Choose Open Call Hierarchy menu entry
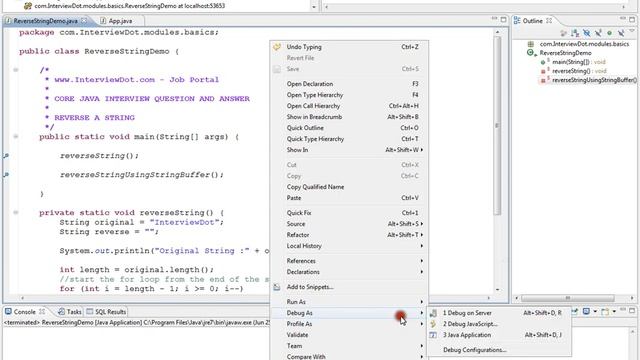Viewport: 640px width, 360px height. point(349,106)
